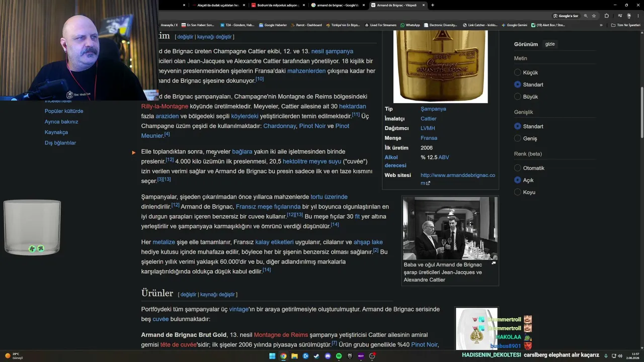Open the Alert Box bookmark
644x362 pixels.
point(548,25)
